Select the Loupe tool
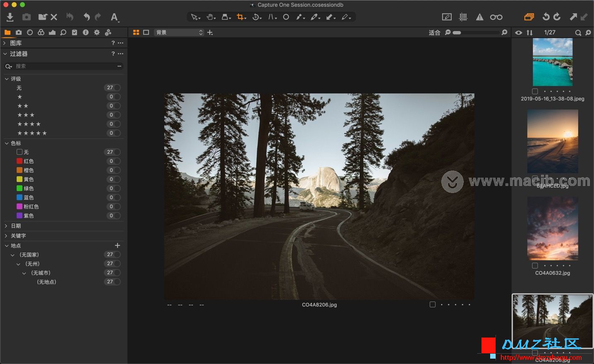 coord(226,17)
